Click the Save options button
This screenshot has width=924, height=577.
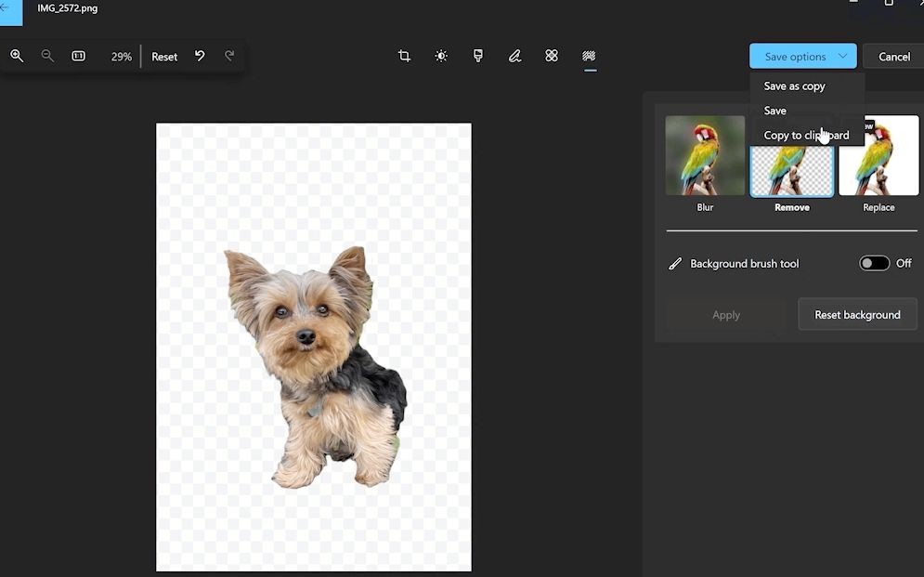coord(802,56)
